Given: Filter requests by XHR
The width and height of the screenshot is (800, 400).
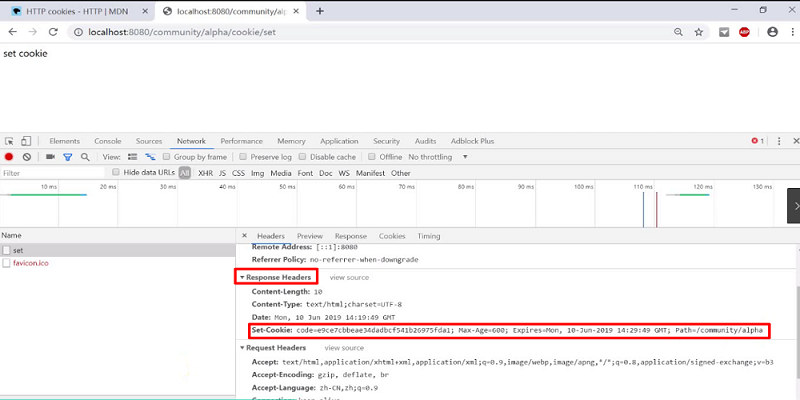Looking at the screenshot, I should [x=206, y=173].
